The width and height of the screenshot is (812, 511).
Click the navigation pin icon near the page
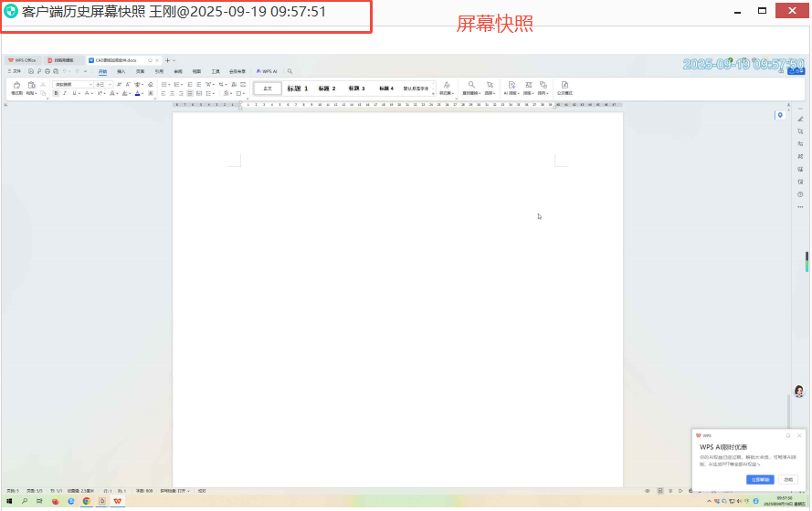point(780,115)
